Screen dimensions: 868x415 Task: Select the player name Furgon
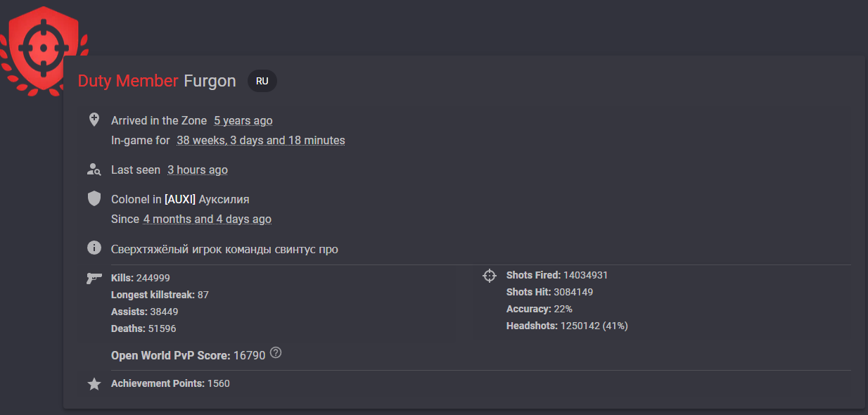[210, 81]
